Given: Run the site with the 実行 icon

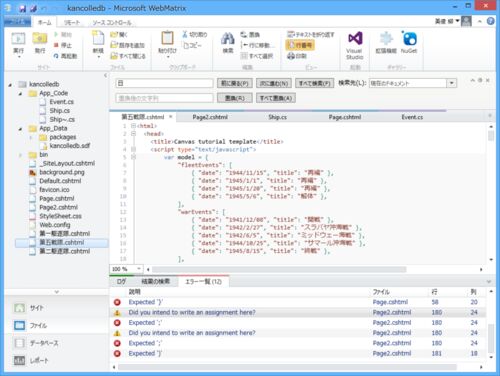Looking at the screenshot, I should (18, 43).
